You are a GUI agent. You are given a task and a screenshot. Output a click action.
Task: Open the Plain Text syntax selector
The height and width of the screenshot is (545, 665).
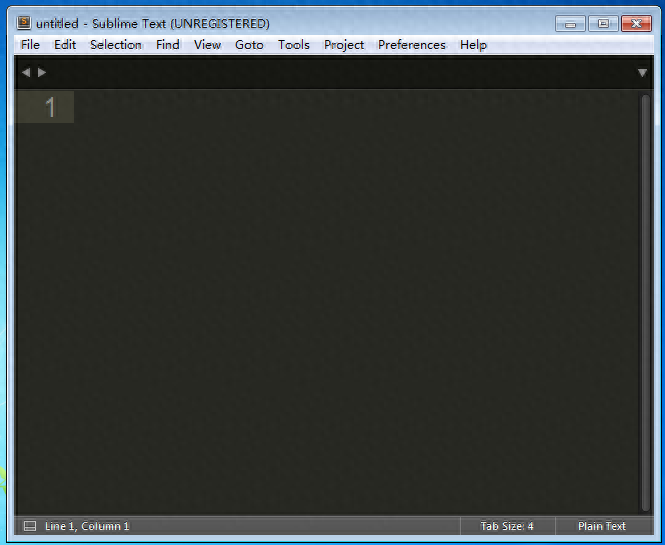coord(602,526)
